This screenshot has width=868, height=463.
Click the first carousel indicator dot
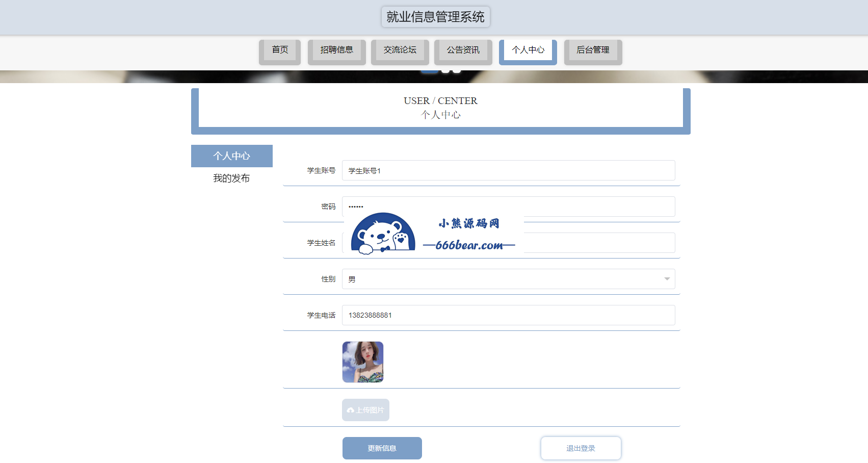(x=429, y=71)
